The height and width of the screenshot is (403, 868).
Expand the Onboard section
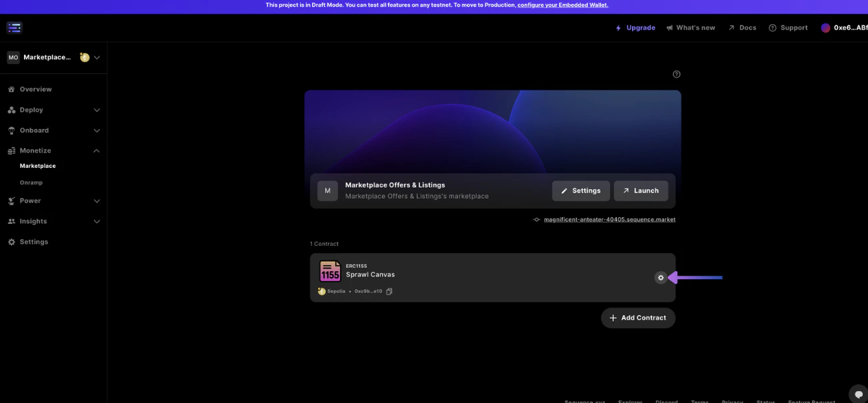tap(53, 131)
